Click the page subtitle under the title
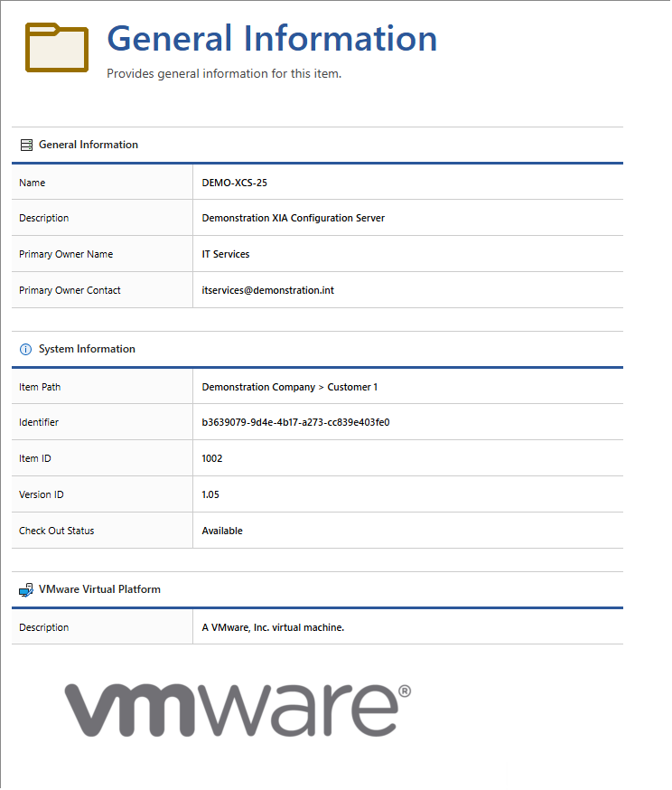Image resolution: width=672 pixels, height=790 pixels. point(224,74)
